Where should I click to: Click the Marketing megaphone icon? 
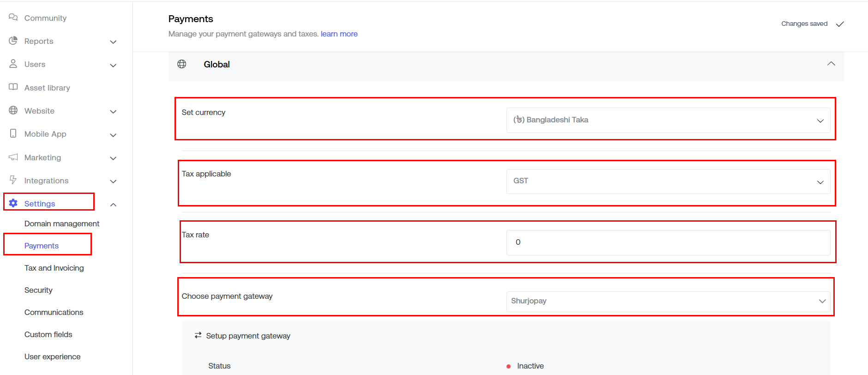click(x=13, y=157)
